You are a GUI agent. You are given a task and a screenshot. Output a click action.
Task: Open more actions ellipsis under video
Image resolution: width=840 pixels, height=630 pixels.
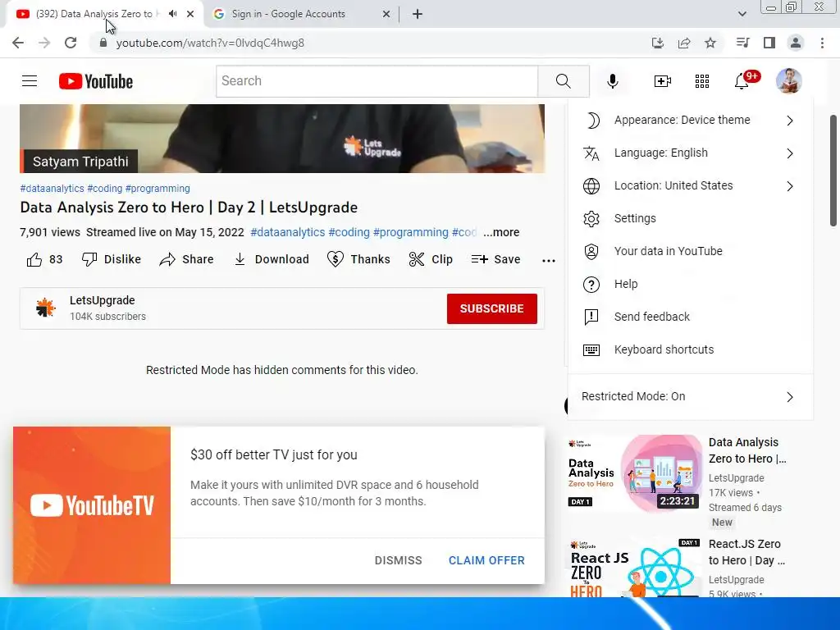549,261
